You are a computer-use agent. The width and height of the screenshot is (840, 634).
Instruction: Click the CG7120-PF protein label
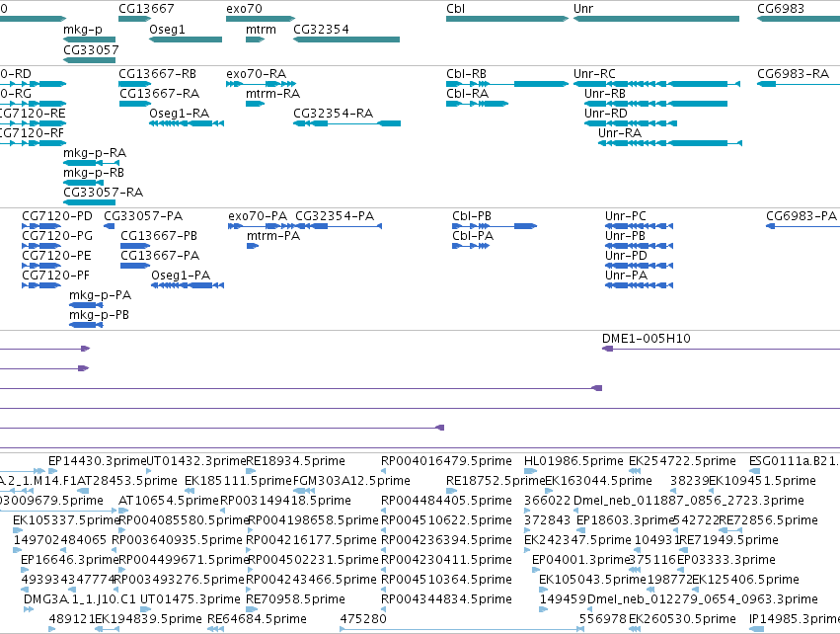click(55, 276)
